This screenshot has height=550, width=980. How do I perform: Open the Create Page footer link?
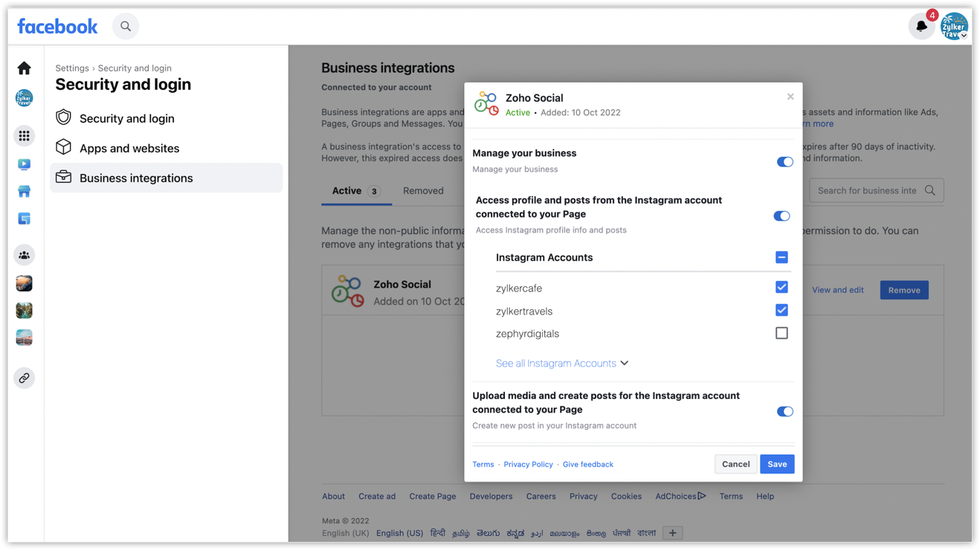pyautogui.click(x=433, y=496)
